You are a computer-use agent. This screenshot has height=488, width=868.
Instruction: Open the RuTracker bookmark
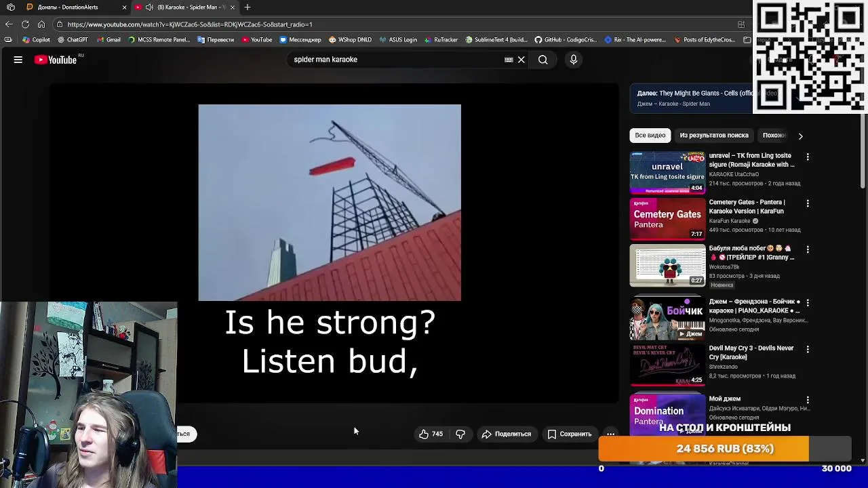pos(441,40)
